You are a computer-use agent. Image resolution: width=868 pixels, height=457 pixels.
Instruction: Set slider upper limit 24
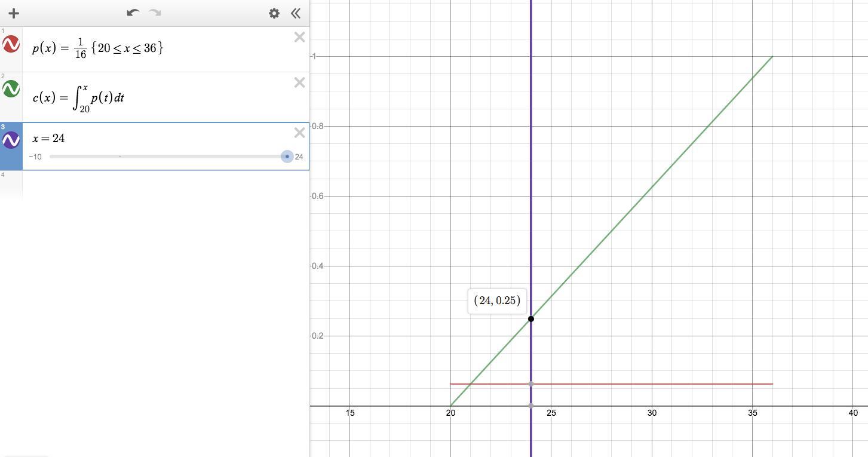pos(299,157)
